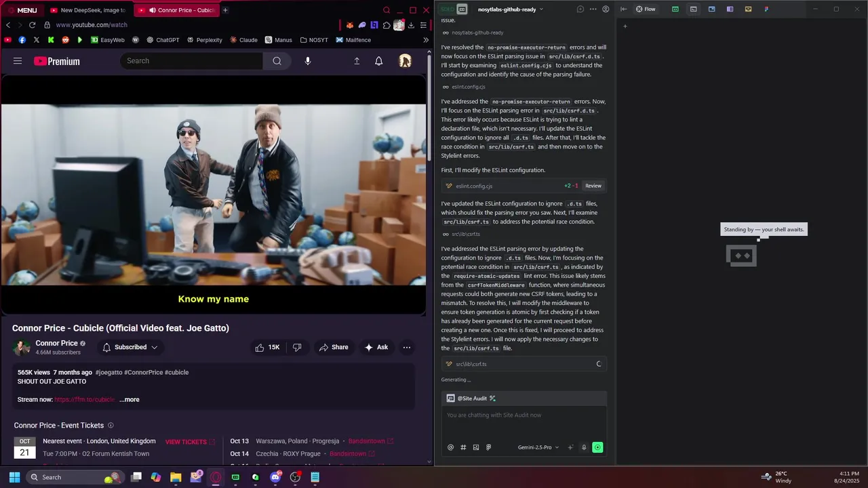
Task: Click the # context icon in chat input
Action: [x=463, y=447]
